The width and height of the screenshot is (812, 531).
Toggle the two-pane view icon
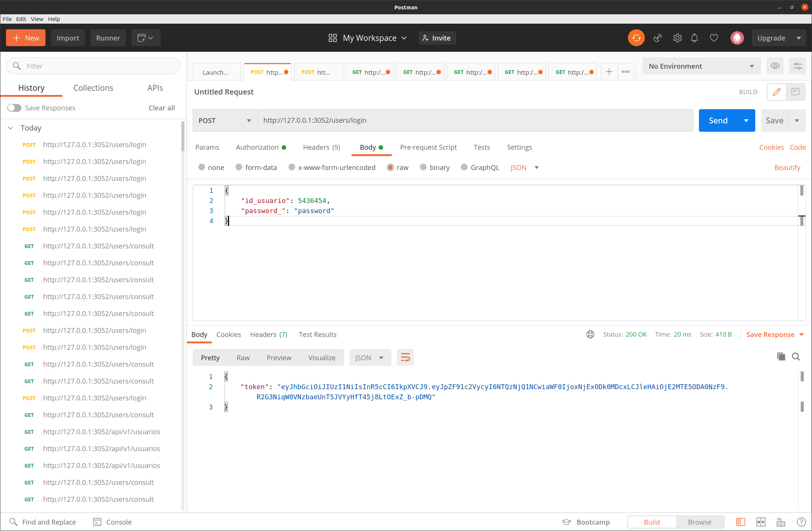761,522
